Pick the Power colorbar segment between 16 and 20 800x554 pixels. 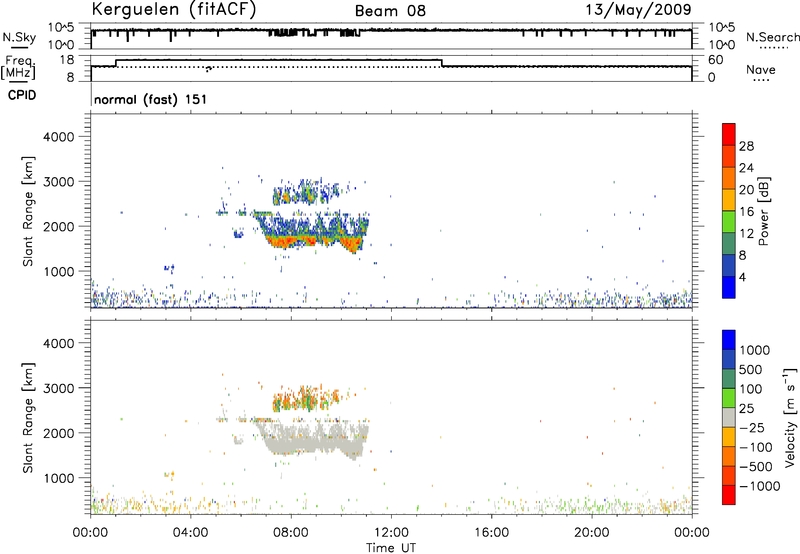[729, 200]
